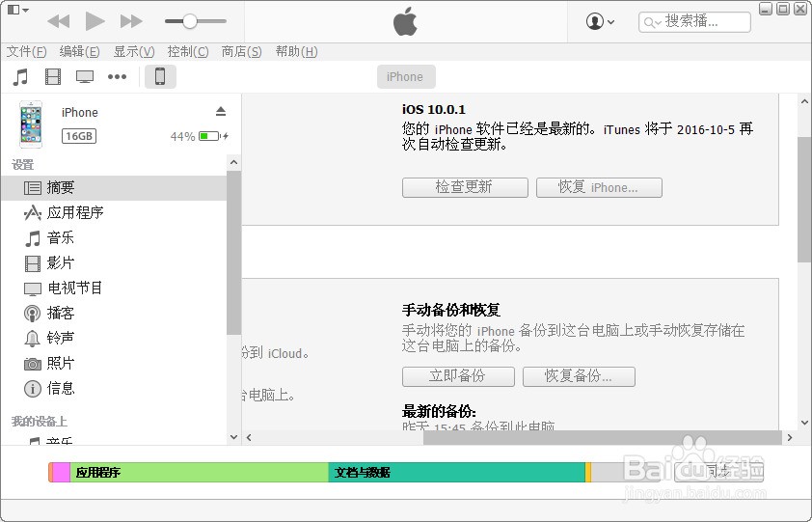The width and height of the screenshot is (812, 522).
Task: Eject the iPhone device
Action: (x=221, y=112)
